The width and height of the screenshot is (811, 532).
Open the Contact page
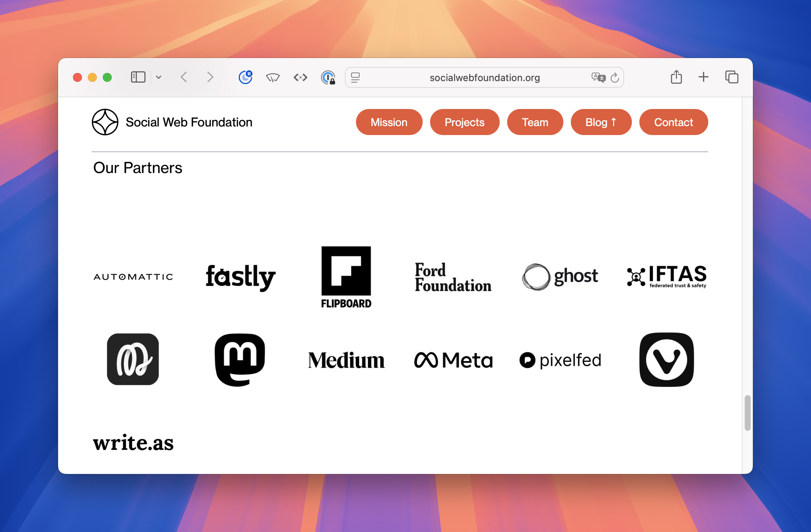pyautogui.click(x=674, y=122)
